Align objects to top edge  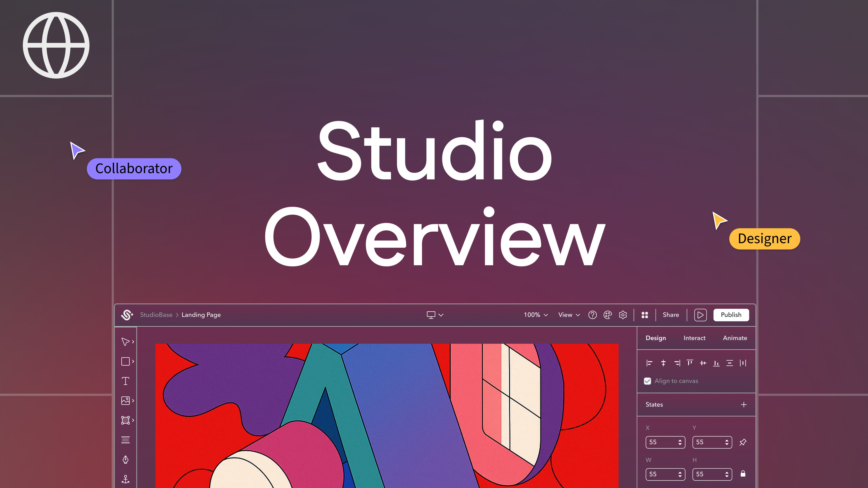coord(690,363)
